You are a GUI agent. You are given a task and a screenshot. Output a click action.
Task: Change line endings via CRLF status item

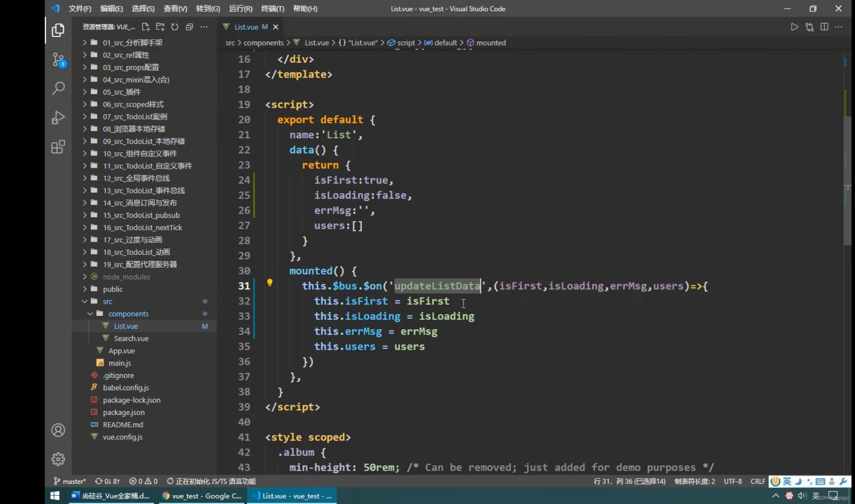[758, 481]
